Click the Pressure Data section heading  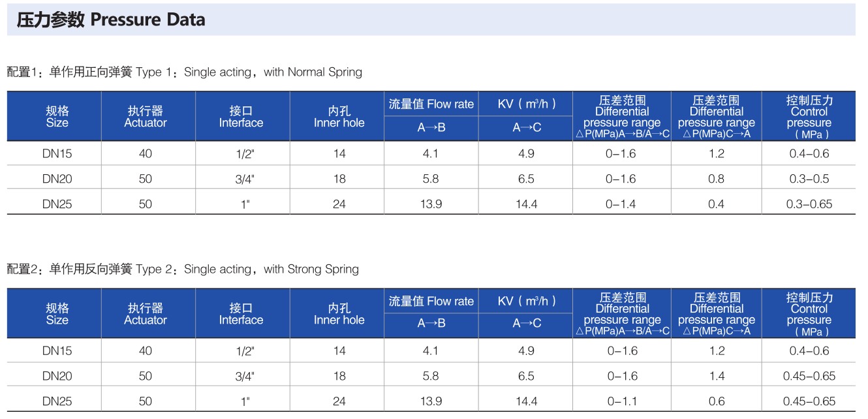tap(111, 20)
